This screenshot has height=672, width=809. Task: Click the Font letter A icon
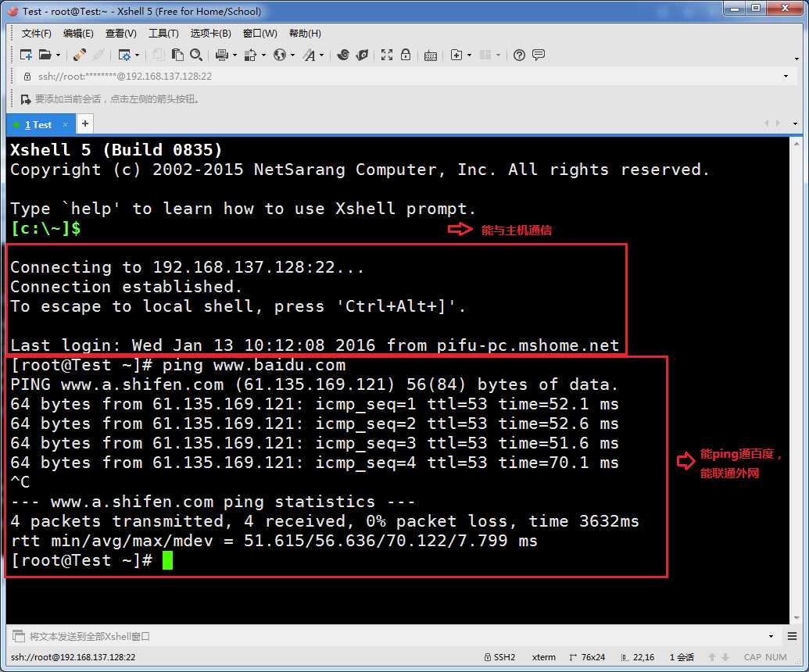click(x=309, y=55)
